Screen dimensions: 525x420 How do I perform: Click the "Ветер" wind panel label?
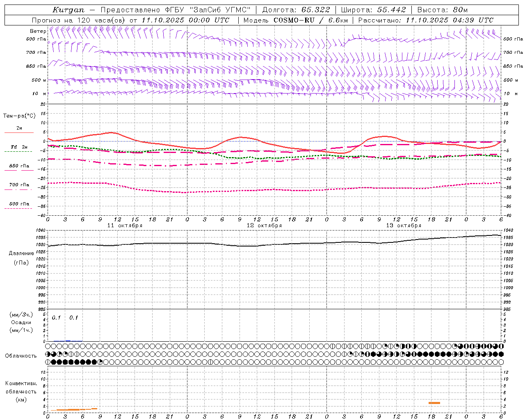pyautogui.click(x=38, y=31)
